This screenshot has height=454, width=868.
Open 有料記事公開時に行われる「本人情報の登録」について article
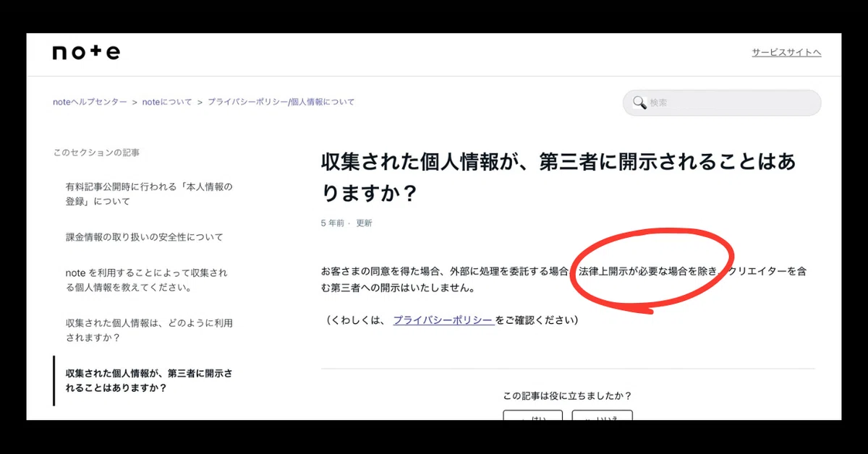tap(149, 194)
